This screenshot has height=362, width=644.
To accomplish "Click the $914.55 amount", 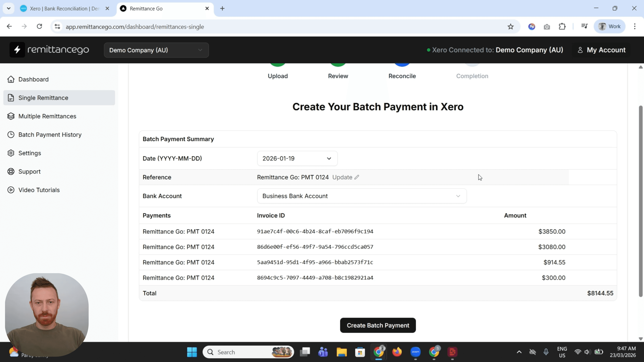I will [x=554, y=262].
